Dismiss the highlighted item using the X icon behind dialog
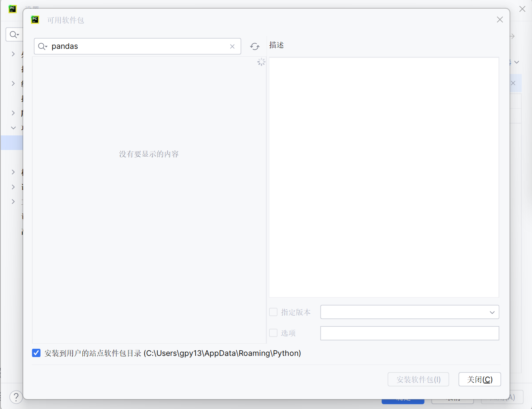The width and height of the screenshot is (532, 409). [x=513, y=83]
